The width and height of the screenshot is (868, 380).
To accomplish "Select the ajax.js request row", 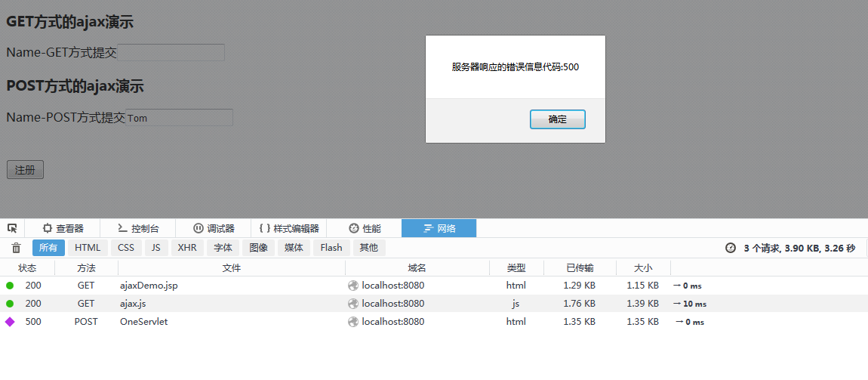I will (434, 304).
